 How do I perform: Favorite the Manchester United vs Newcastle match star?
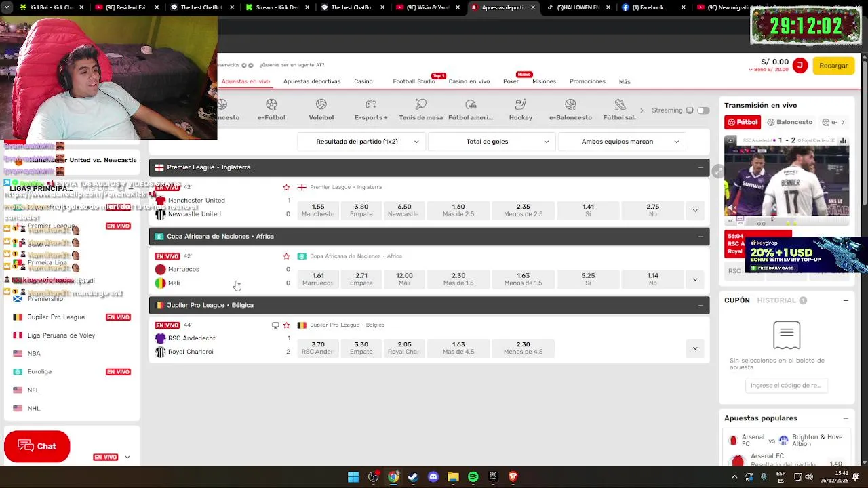(286, 187)
